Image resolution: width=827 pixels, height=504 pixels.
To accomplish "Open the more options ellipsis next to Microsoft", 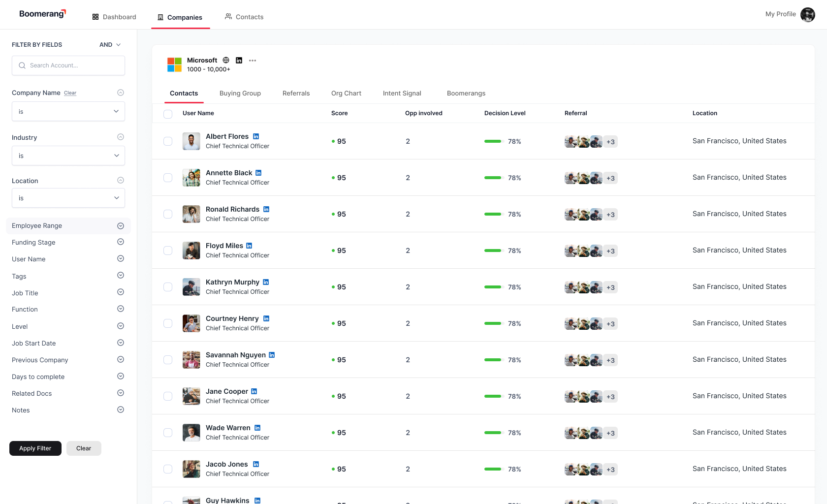I will (x=253, y=61).
